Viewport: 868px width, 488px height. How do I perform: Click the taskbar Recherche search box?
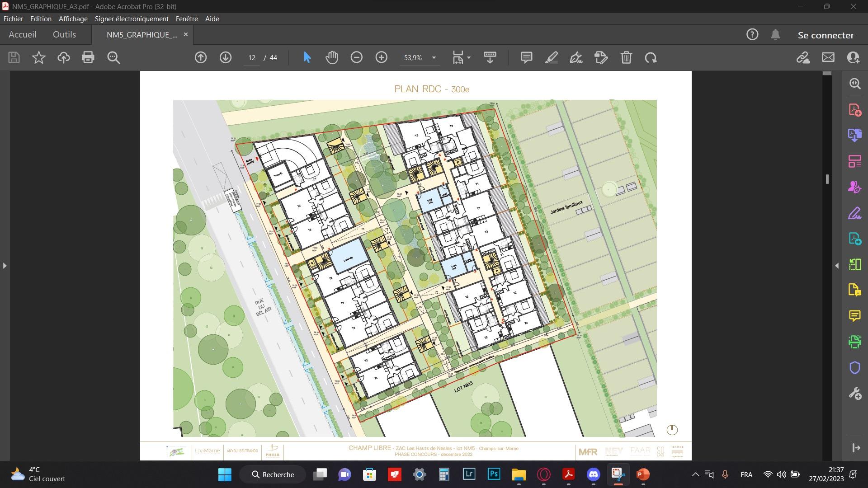point(273,474)
